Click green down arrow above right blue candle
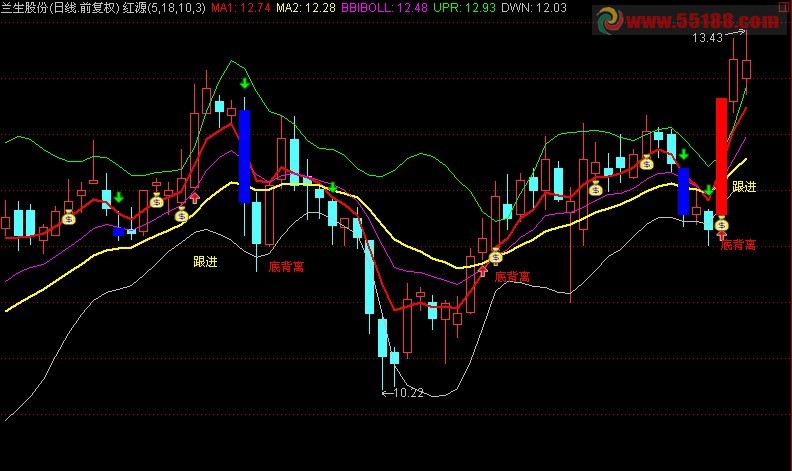 (x=683, y=154)
